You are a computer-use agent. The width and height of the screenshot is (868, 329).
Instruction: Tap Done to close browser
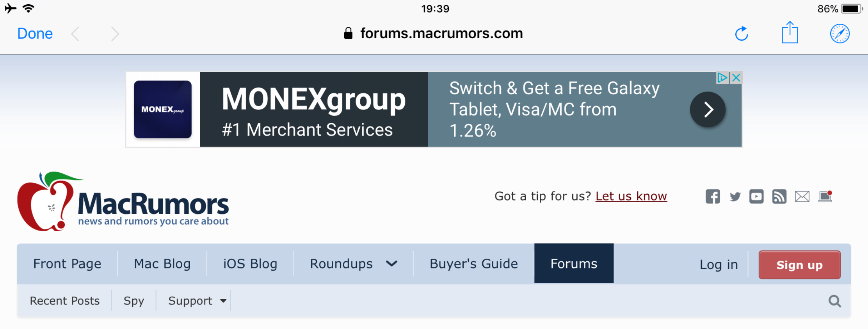tap(35, 34)
